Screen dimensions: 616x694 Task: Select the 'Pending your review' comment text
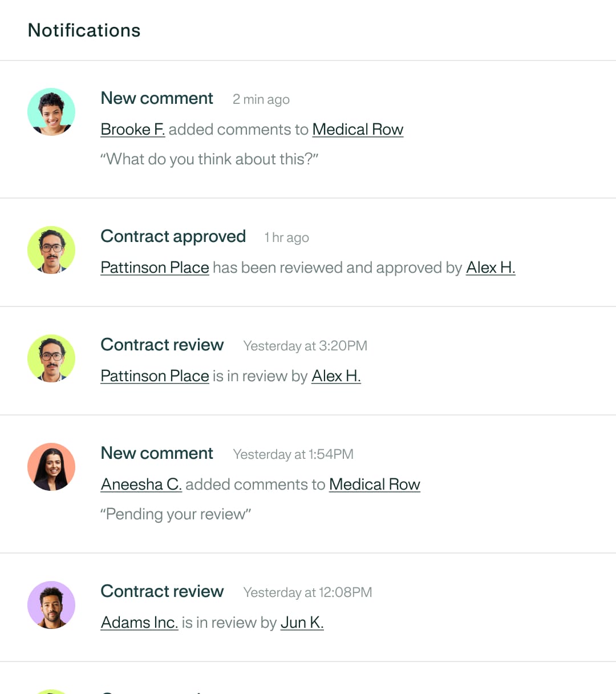(176, 514)
